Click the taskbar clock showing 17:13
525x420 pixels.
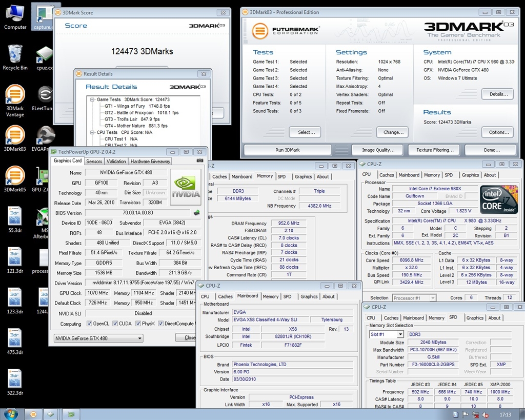pyautogui.click(x=505, y=415)
